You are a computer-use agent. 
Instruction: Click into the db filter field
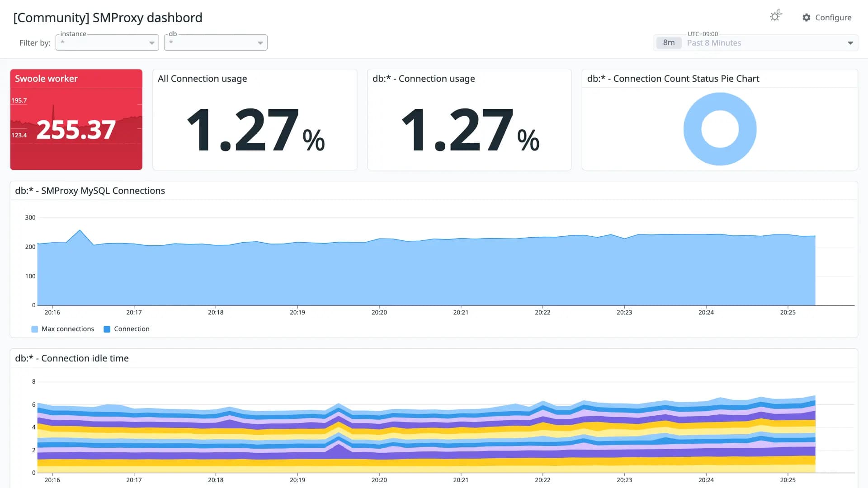(x=216, y=42)
